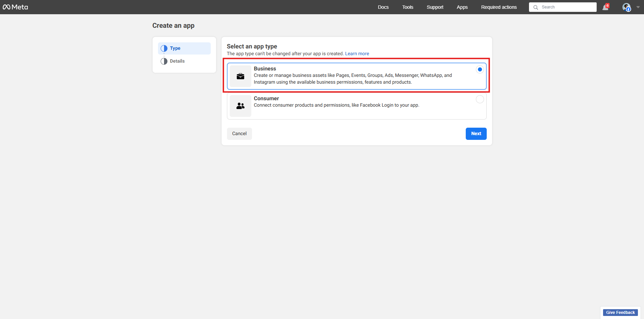Click the Consumer heading text
Viewport: 644px width, 319px height.
coord(266,99)
